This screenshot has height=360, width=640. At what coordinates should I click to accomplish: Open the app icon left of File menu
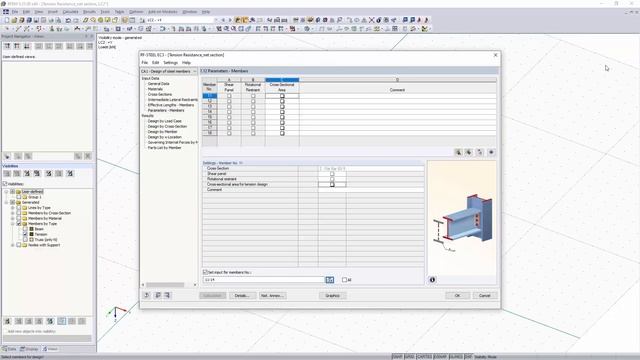point(6,12)
